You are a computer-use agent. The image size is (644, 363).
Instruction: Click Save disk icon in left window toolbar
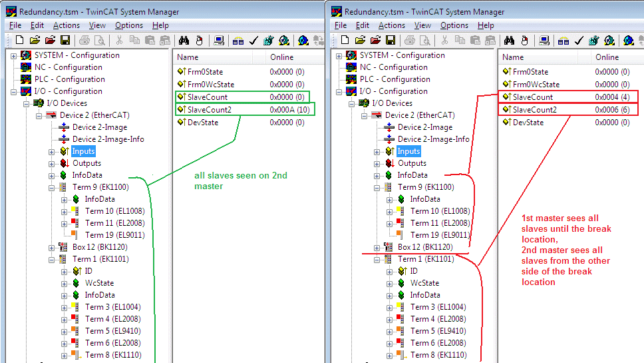pyautogui.click(x=65, y=40)
